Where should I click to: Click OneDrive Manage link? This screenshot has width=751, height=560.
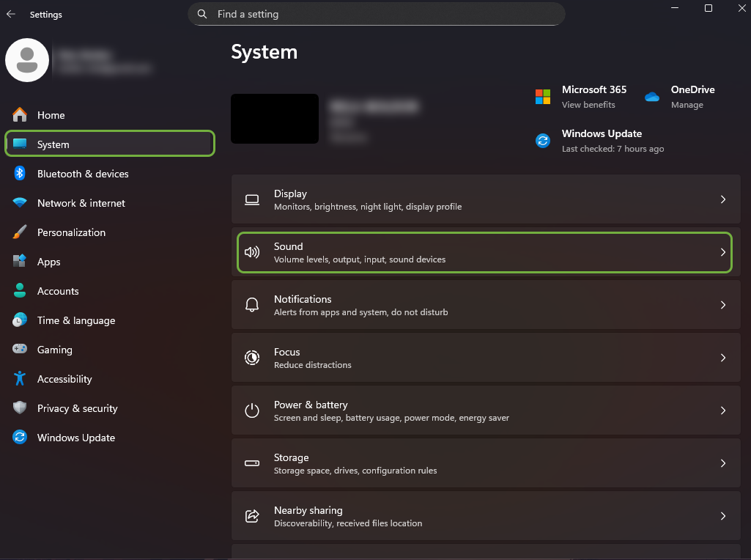[x=687, y=105]
